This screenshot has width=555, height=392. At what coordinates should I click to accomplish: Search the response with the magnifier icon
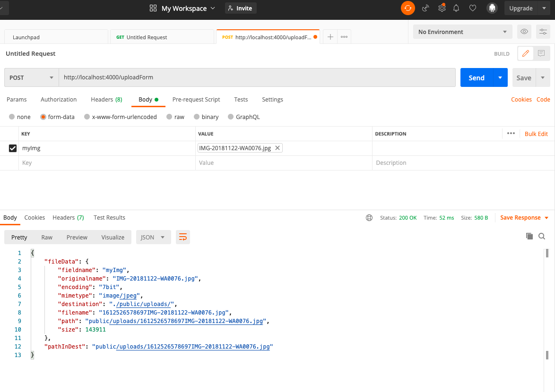pyautogui.click(x=542, y=236)
